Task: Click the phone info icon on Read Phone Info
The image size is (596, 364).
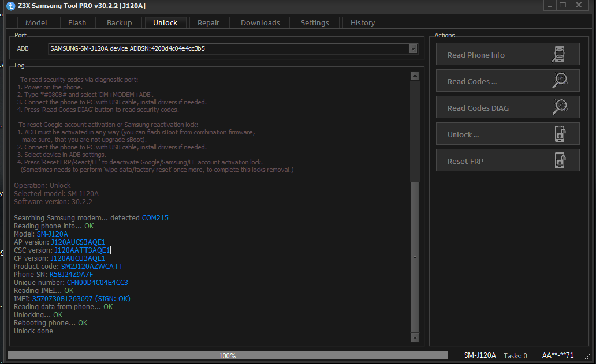Action: click(559, 54)
